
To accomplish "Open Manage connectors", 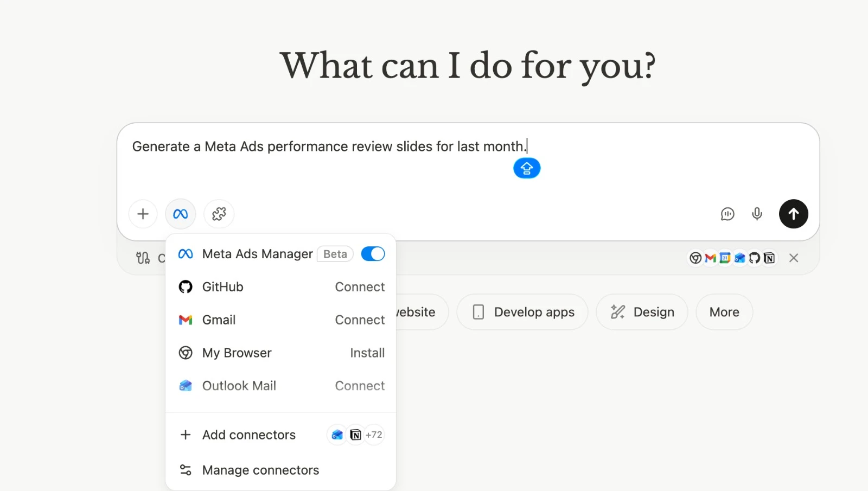I will click(x=260, y=470).
